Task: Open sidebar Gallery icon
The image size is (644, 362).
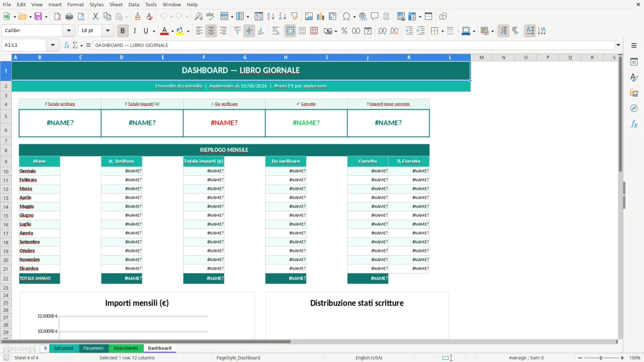Action: (634, 93)
